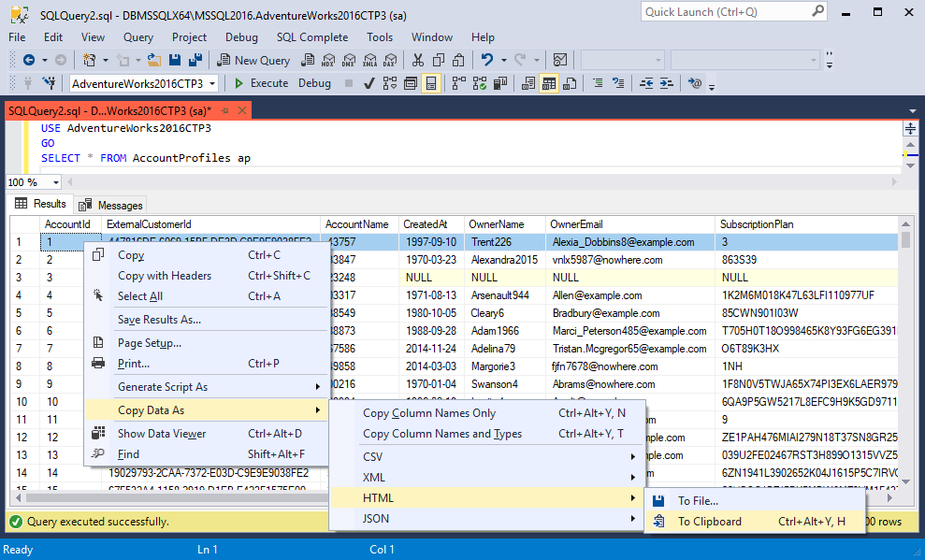Click the Save All icon
925x560 pixels.
[x=195, y=60]
